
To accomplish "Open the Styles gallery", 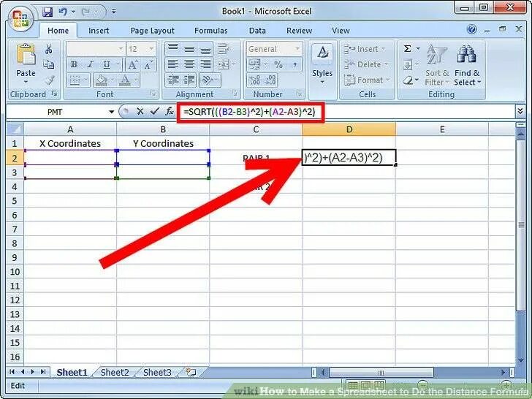I will (322, 64).
